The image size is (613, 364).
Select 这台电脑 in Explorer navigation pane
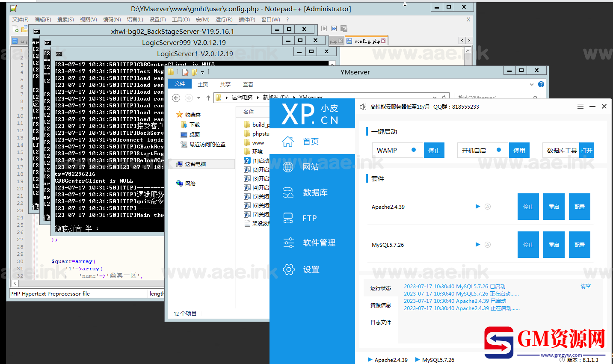coord(195,164)
